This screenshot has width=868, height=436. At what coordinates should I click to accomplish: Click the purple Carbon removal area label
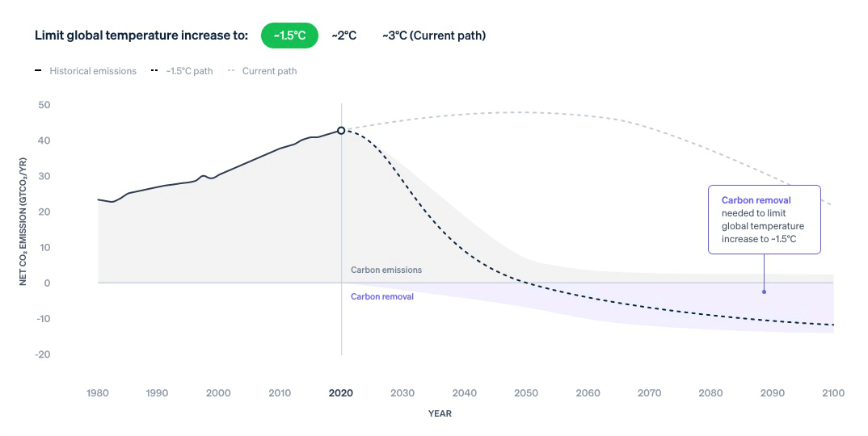[x=382, y=296]
